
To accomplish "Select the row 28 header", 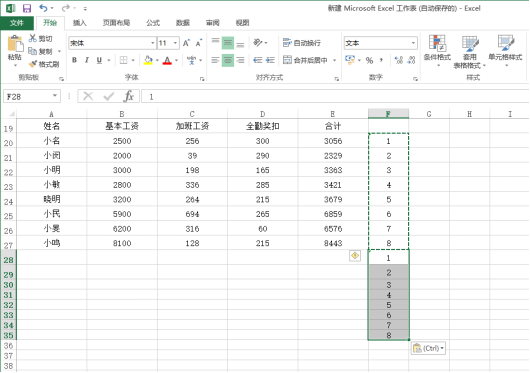I will coord(8,260).
